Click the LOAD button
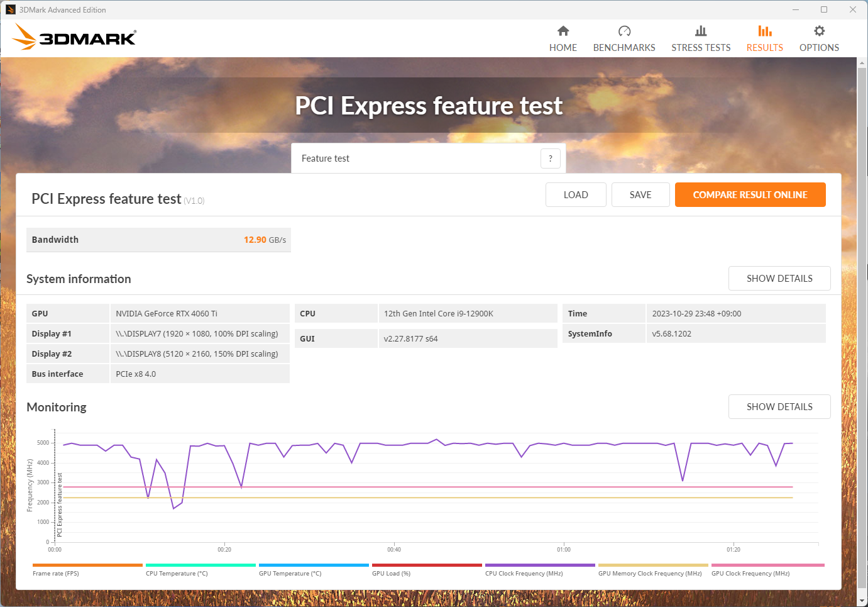868x607 pixels. (x=576, y=195)
